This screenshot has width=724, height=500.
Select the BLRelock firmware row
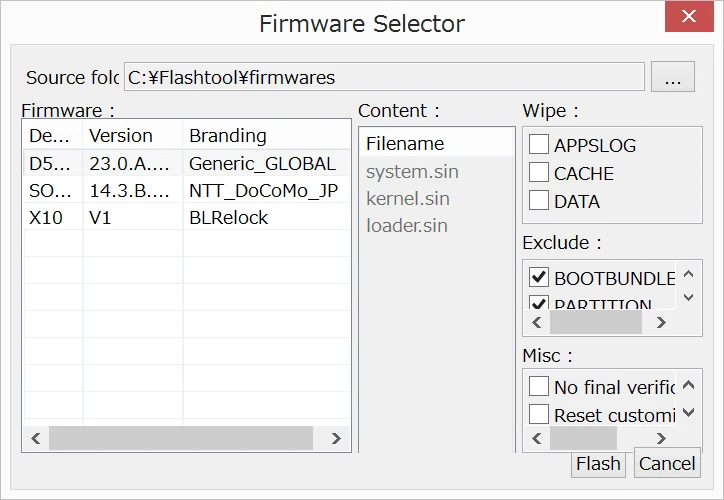click(187, 217)
